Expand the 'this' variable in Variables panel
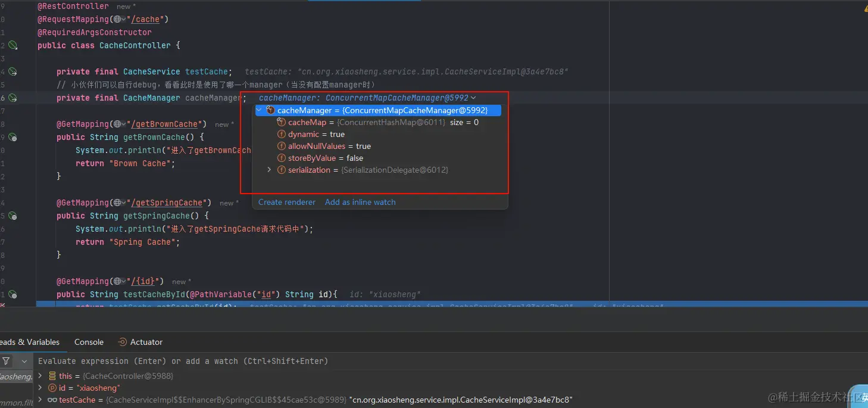 point(40,376)
